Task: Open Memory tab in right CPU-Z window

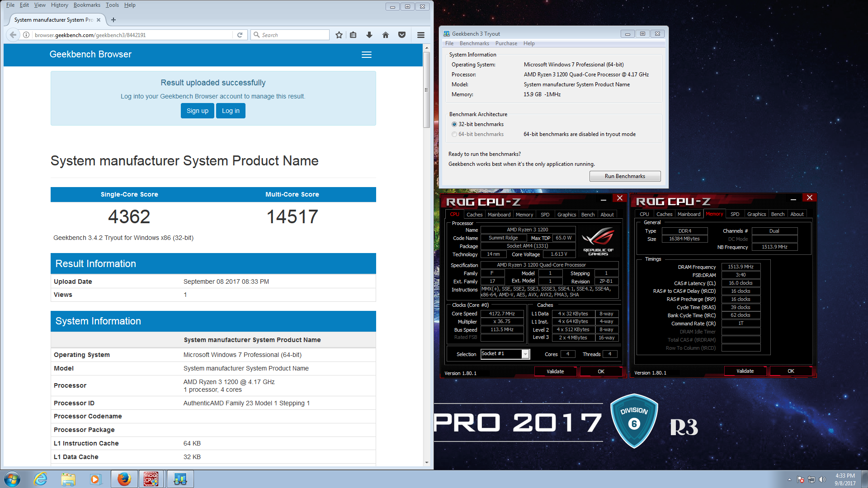Action: click(714, 214)
